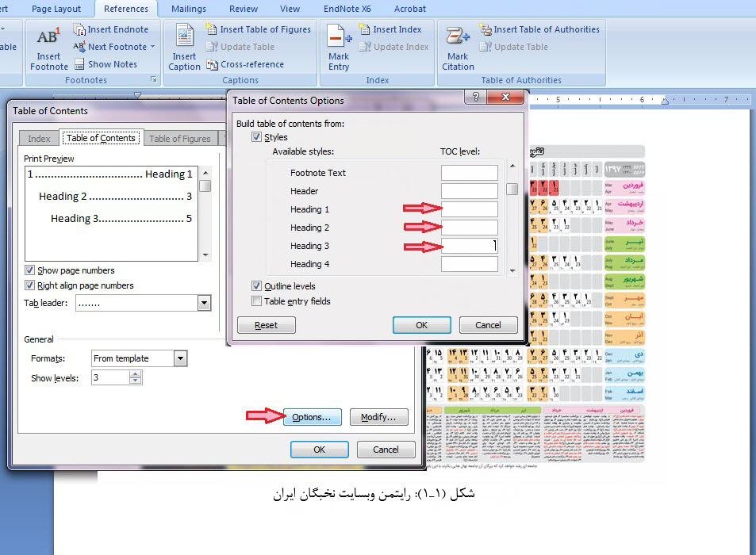Image resolution: width=756 pixels, height=555 pixels.
Task: Click the Insert Footnote icon
Action: (48, 38)
